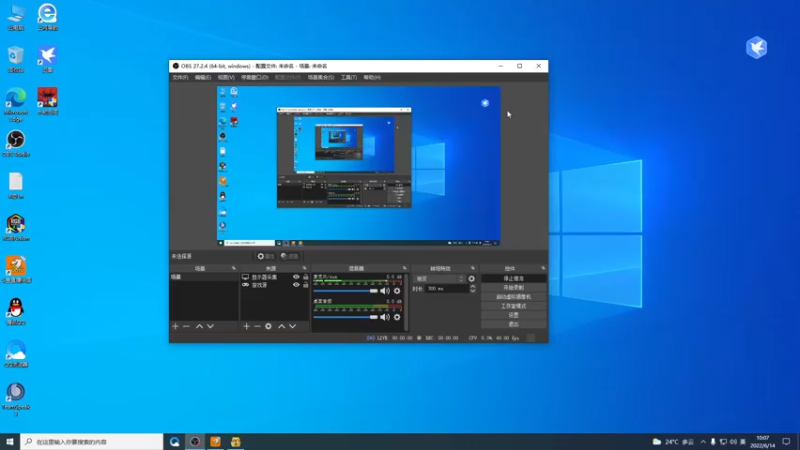Open the scene transition type dropdown
The height and width of the screenshot is (450, 800).
tap(439, 279)
